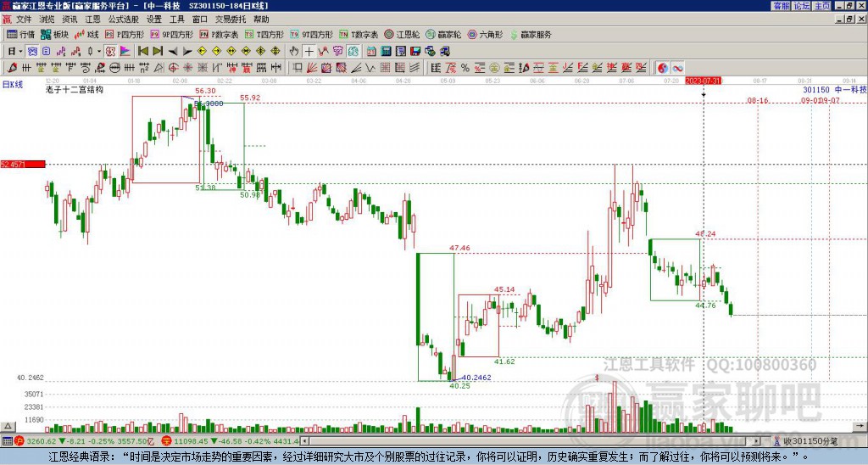Toggle the highlighted brain-shaped icon
The height and width of the screenshot is (465, 868).
[x=353, y=51]
